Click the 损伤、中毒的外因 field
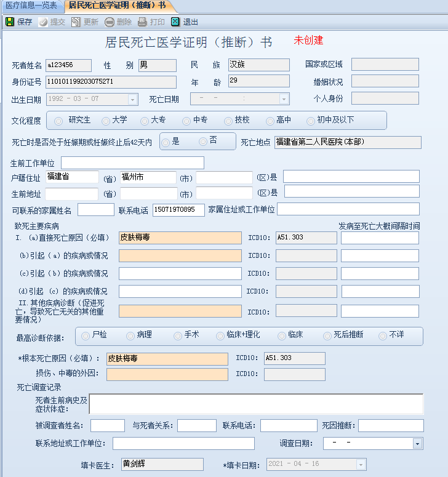The height and width of the screenshot is (477, 448). [167, 374]
